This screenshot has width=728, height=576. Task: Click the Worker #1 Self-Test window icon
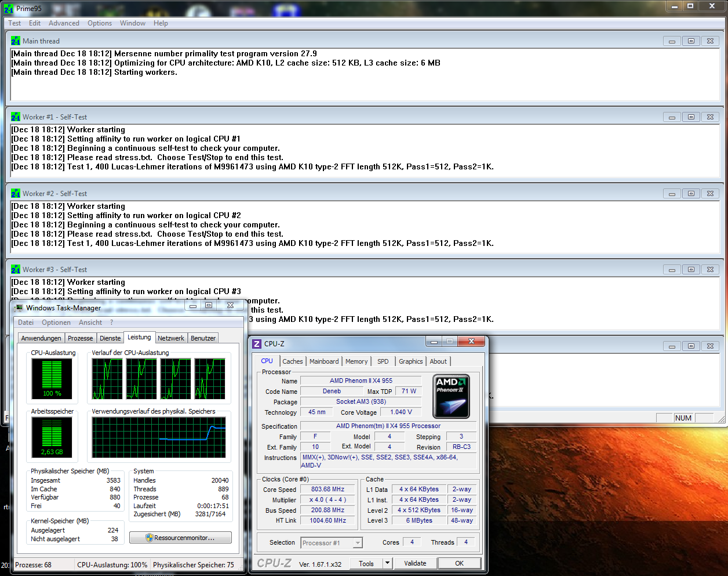(x=16, y=117)
